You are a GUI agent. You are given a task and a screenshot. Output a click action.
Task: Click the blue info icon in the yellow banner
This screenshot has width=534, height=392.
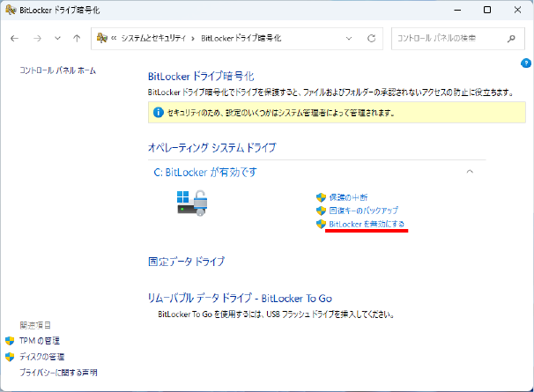tap(159, 113)
